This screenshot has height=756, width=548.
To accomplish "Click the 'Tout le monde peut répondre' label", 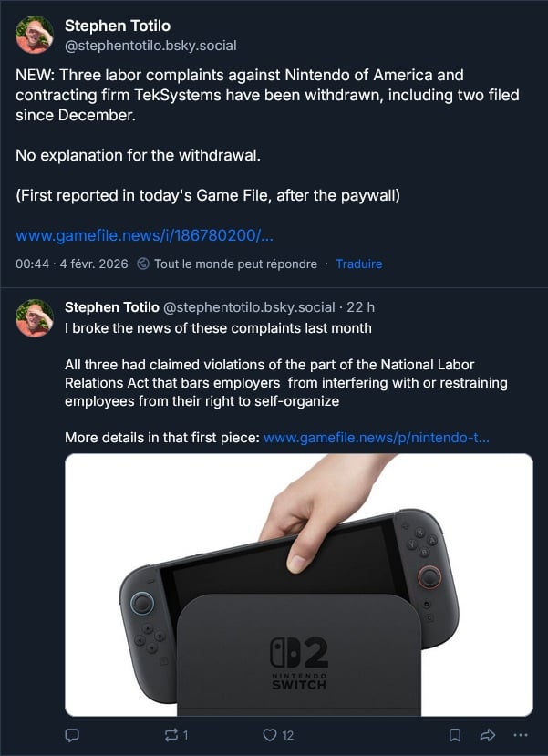I will click(235, 264).
